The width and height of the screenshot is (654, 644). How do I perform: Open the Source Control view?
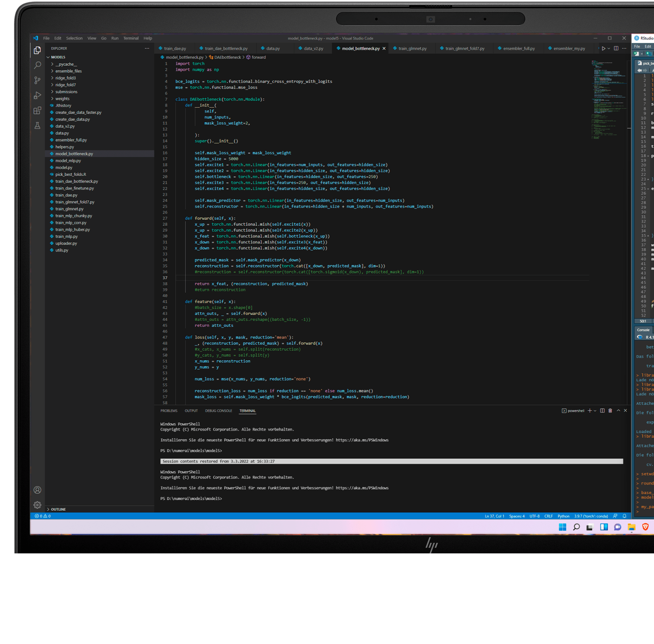point(37,80)
